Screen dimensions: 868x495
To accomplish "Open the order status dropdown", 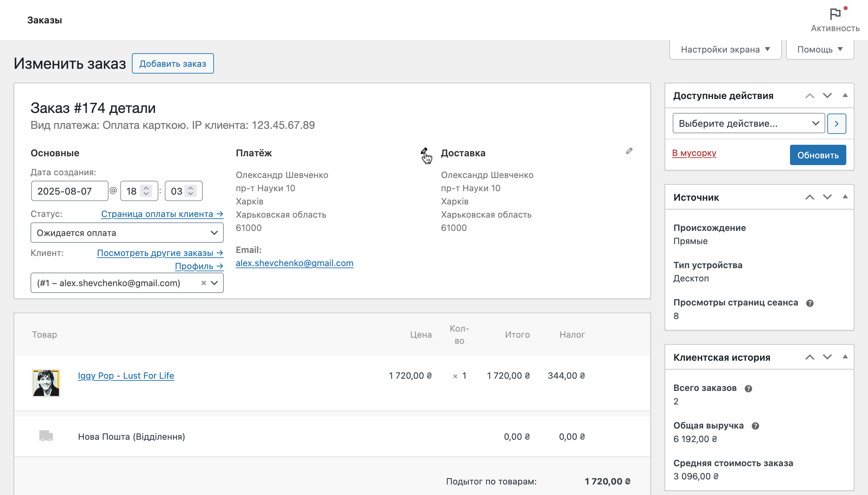I will (127, 233).
